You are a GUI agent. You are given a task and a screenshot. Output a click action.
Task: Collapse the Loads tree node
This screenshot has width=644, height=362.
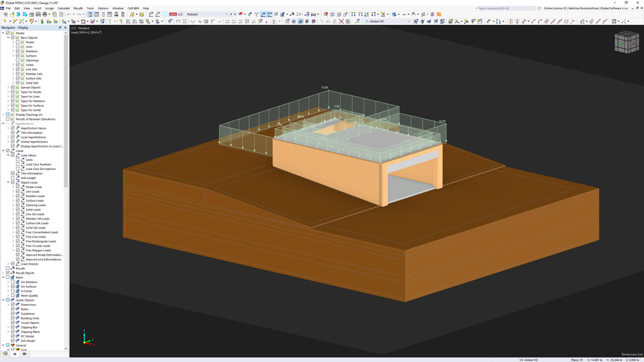[3, 151]
